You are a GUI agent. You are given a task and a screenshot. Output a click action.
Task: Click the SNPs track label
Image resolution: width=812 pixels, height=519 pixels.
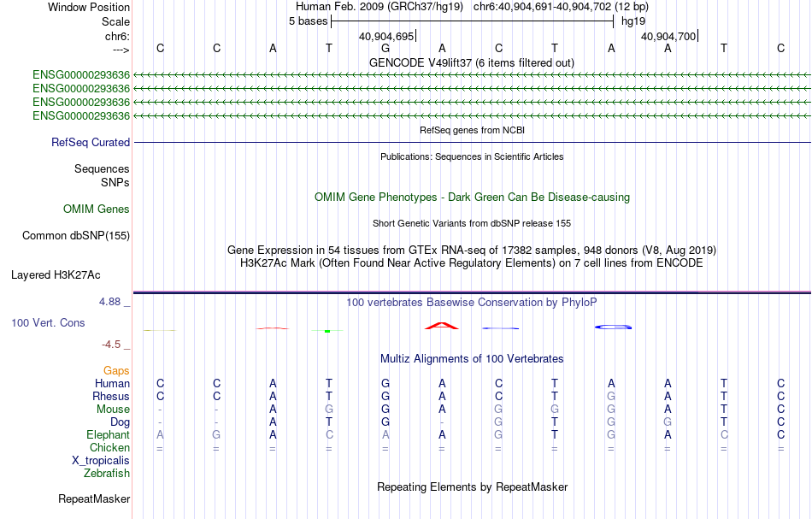(115, 182)
